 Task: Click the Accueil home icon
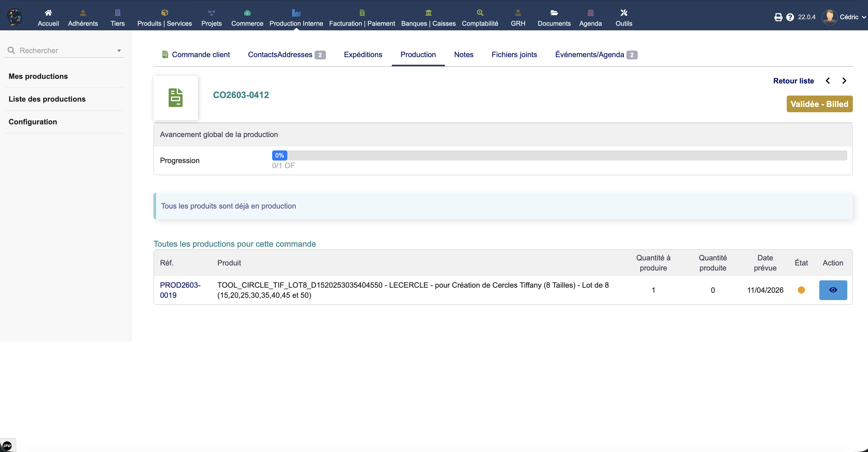(x=48, y=13)
